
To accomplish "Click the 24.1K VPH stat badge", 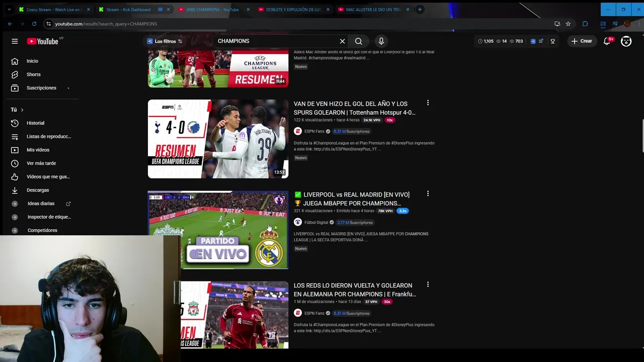I will 372,120.
